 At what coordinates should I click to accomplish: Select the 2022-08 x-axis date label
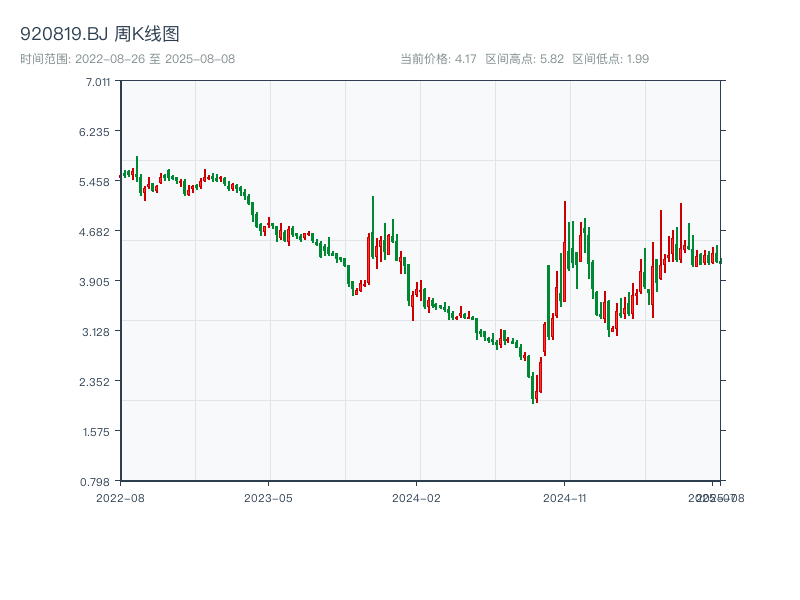click(120, 497)
